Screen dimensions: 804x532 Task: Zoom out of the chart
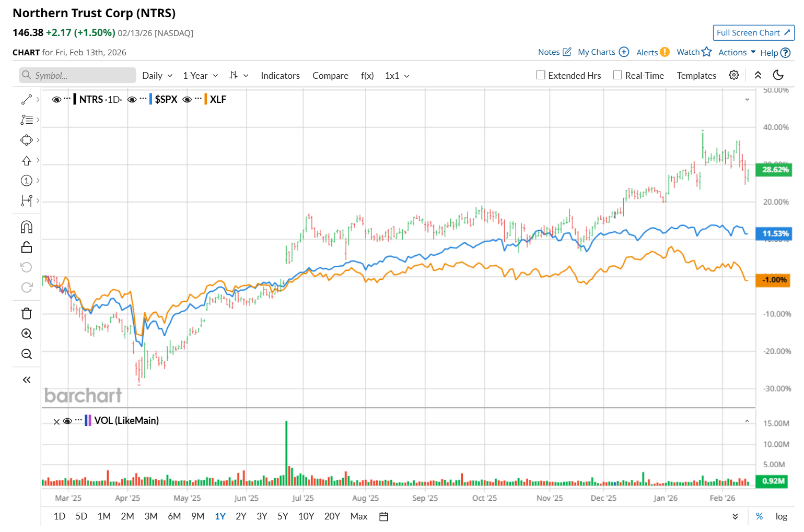click(27, 354)
